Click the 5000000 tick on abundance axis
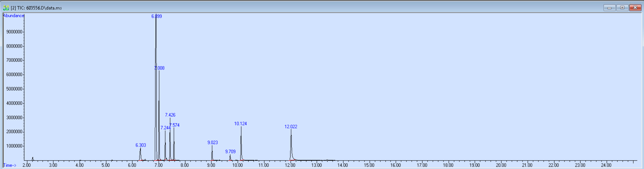Image resolution: width=644 pixels, height=169 pixels. [x=14, y=89]
